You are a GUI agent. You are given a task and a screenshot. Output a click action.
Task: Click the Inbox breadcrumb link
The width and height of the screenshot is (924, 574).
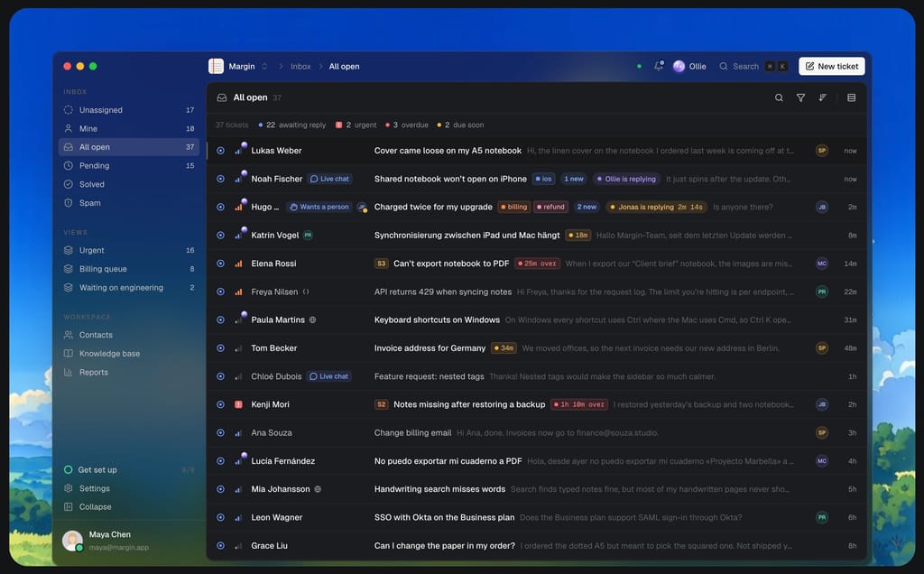(300, 67)
